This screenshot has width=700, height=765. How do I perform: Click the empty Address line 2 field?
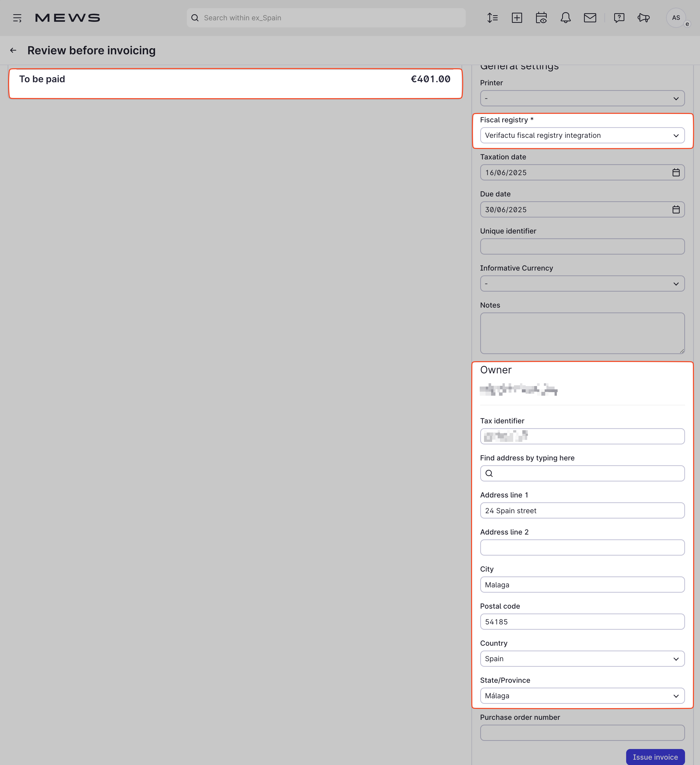[582, 547]
